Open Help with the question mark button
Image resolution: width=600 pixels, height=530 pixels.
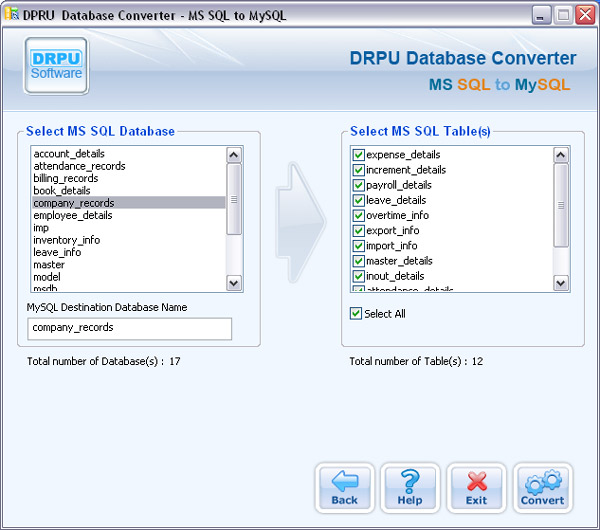coord(410,488)
